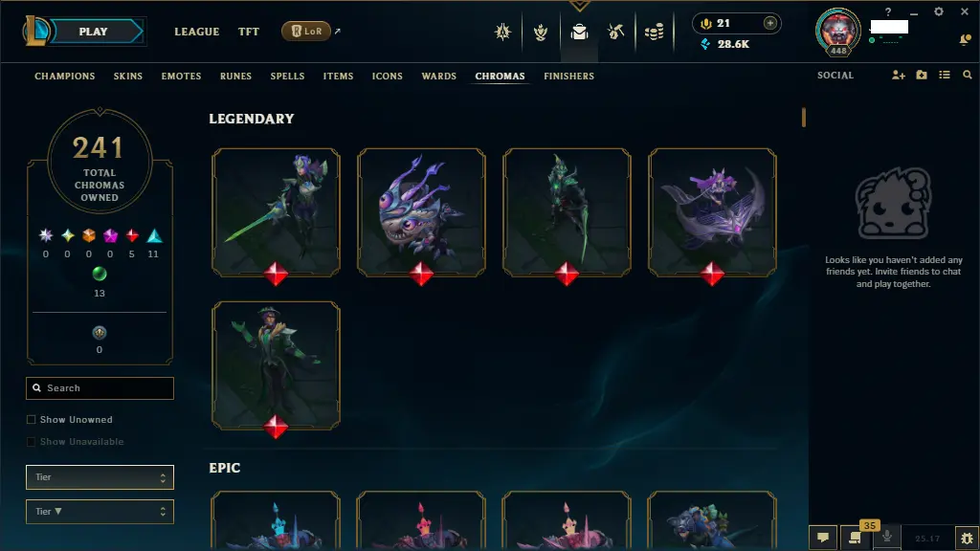The height and width of the screenshot is (551, 980).
Task: Switch to the Skins tab
Action: 128,77
